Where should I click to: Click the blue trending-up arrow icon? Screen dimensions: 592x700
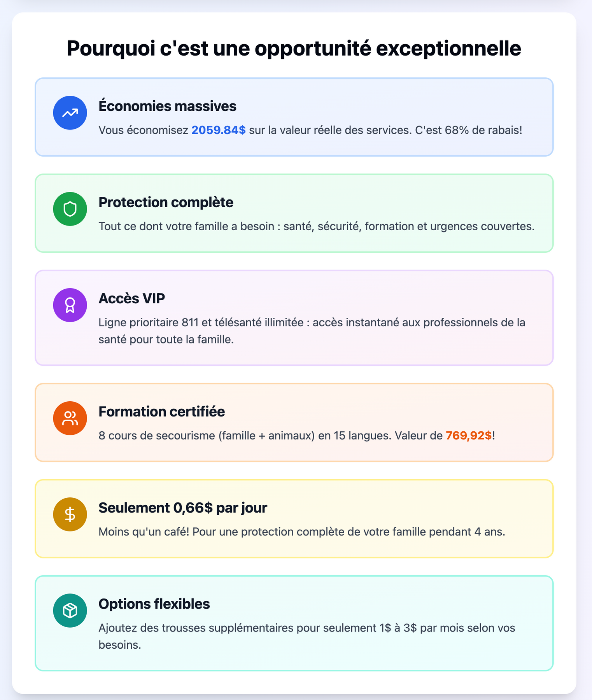tap(70, 113)
